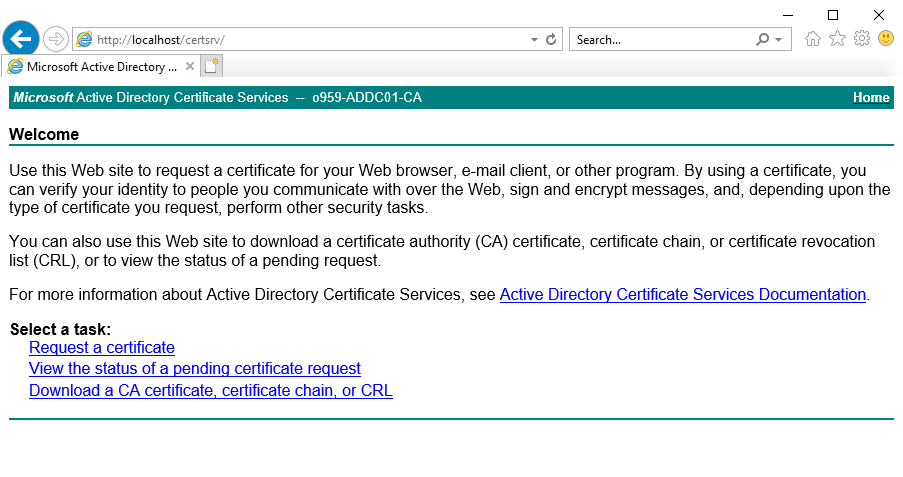The image size is (903, 477).
Task: Go back with the blue Back arrow
Action: [21, 39]
